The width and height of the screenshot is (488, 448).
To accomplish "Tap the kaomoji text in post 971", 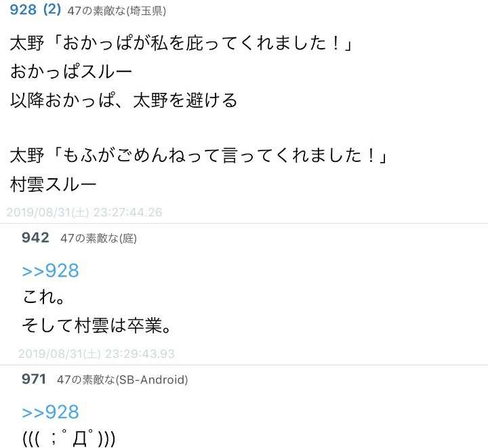I will 68,438.
